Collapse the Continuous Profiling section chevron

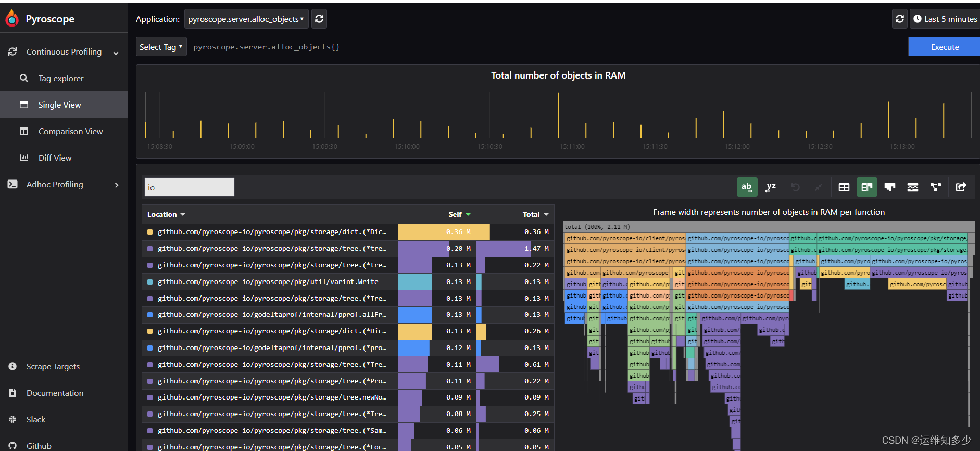(x=116, y=53)
